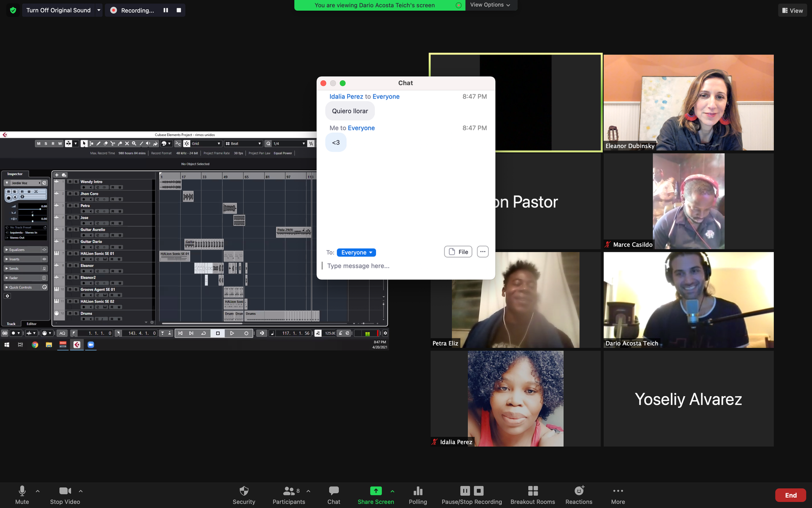Open the Everyone recipient dropdown
The height and width of the screenshot is (508, 812).
pos(356,252)
